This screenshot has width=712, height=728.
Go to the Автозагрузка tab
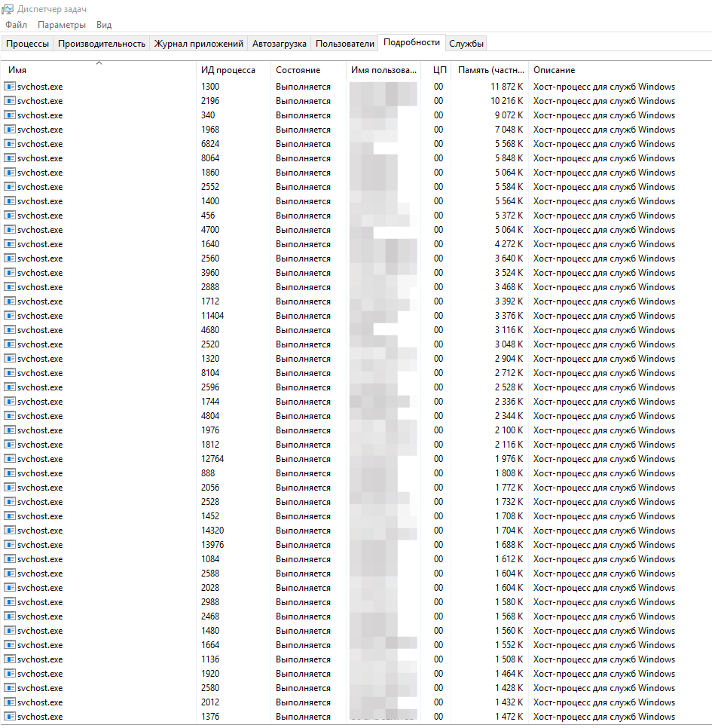coord(280,44)
